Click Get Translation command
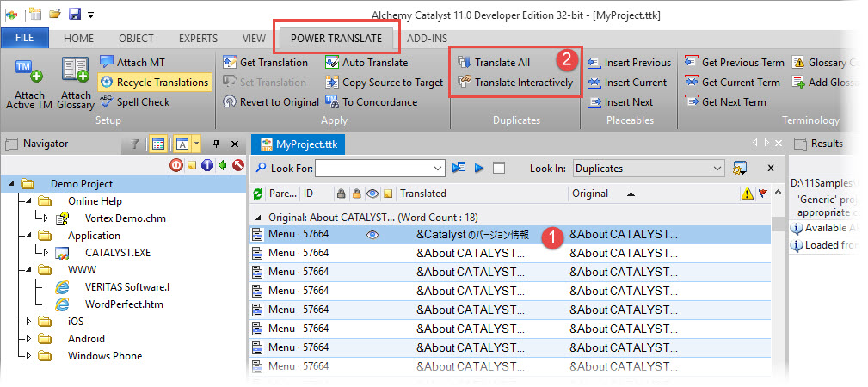This screenshot has width=868, height=387. coord(265,63)
